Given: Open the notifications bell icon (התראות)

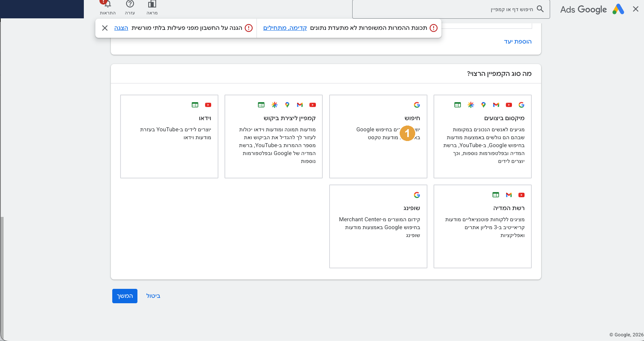Looking at the screenshot, I should (108, 4).
